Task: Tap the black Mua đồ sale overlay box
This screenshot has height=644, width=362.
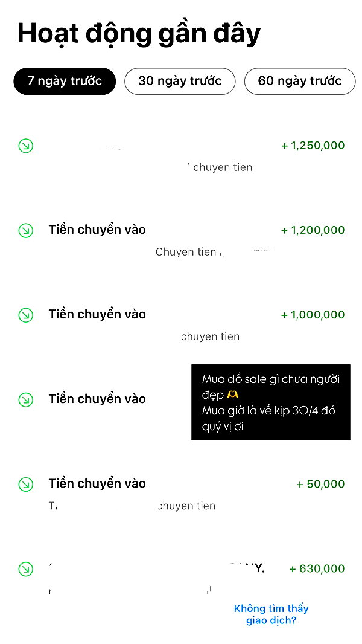Action: pos(271,402)
